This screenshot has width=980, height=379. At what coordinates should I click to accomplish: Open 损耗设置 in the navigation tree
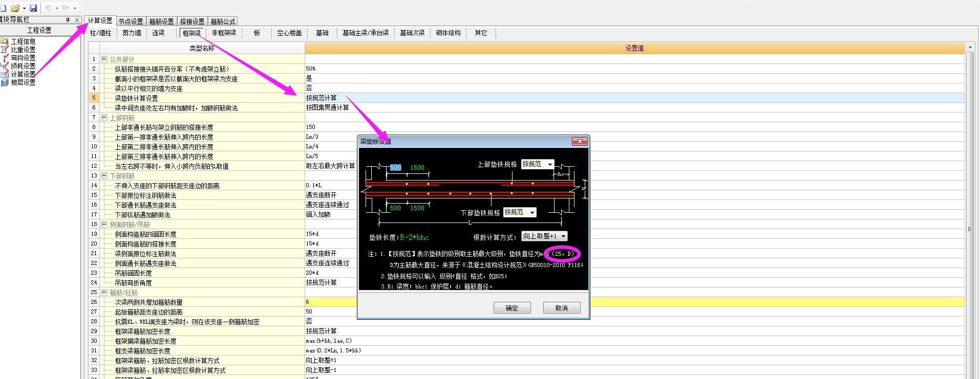tap(18, 66)
